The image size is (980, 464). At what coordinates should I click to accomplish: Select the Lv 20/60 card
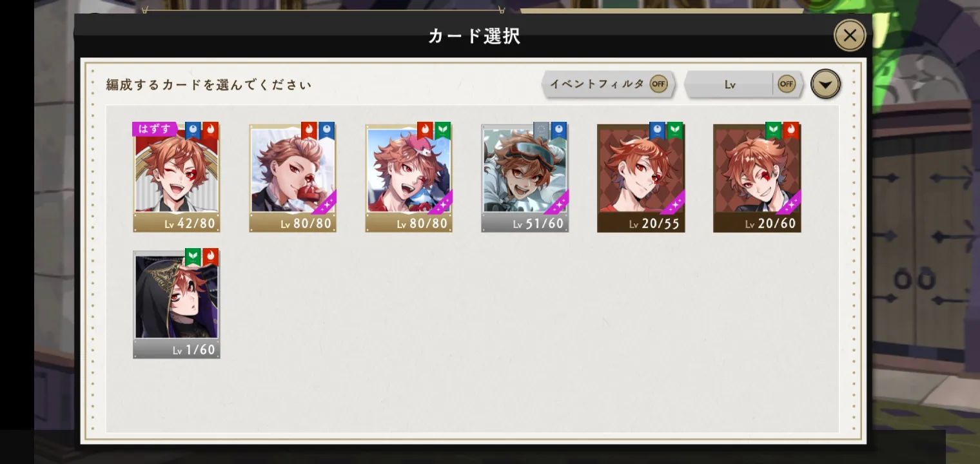(757, 178)
